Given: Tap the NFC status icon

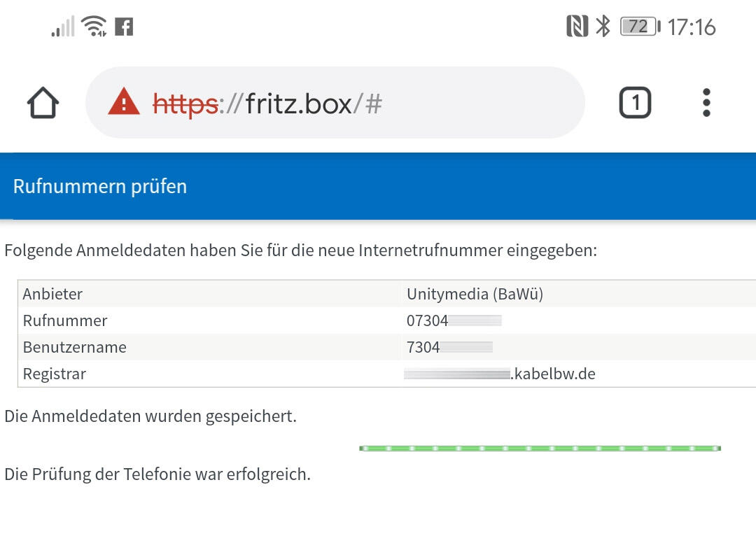Looking at the screenshot, I should (577, 27).
